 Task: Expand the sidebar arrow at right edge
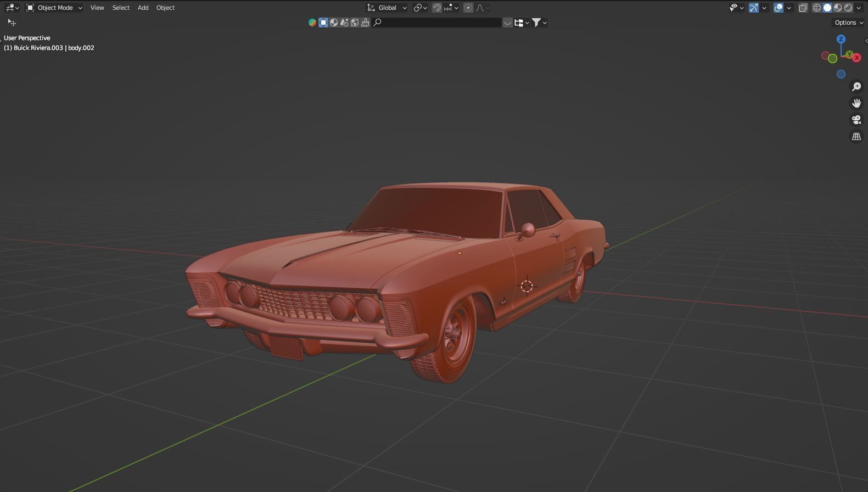(866, 41)
